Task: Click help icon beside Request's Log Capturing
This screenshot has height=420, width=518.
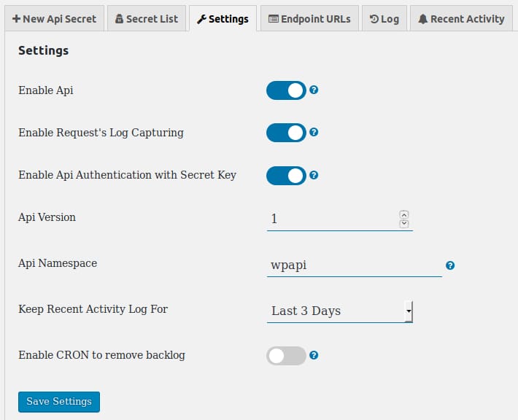Action: 314,133
